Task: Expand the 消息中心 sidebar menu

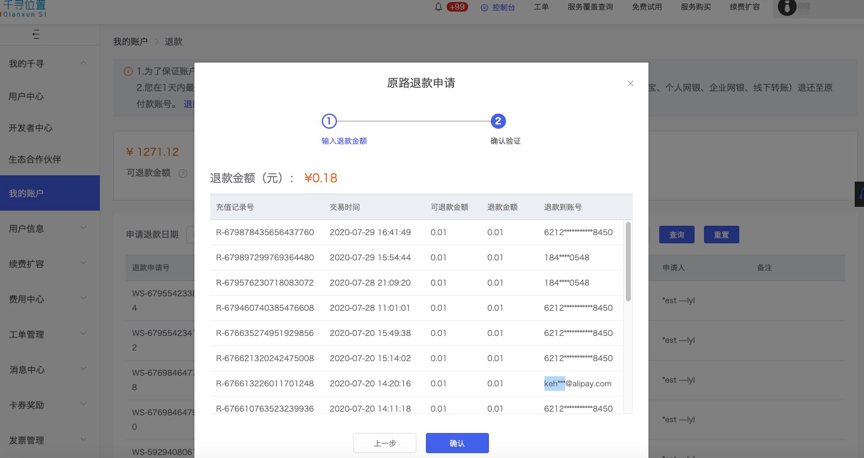Action: click(x=83, y=369)
